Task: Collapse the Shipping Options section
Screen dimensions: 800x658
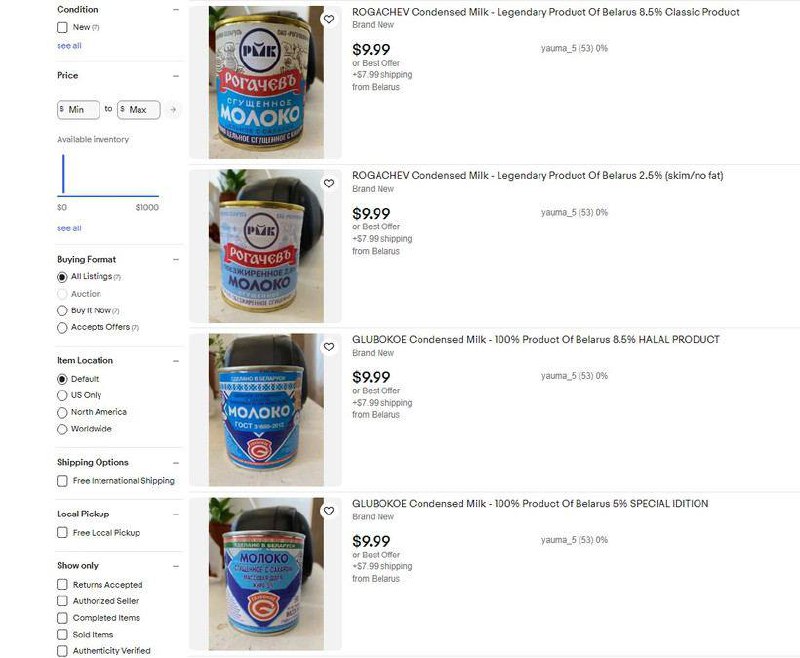Action: (176, 463)
